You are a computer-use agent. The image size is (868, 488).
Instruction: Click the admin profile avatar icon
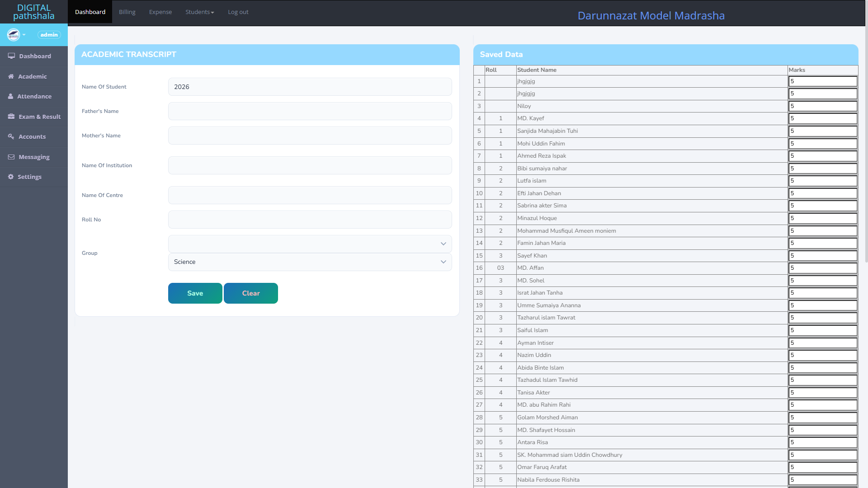point(14,35)
